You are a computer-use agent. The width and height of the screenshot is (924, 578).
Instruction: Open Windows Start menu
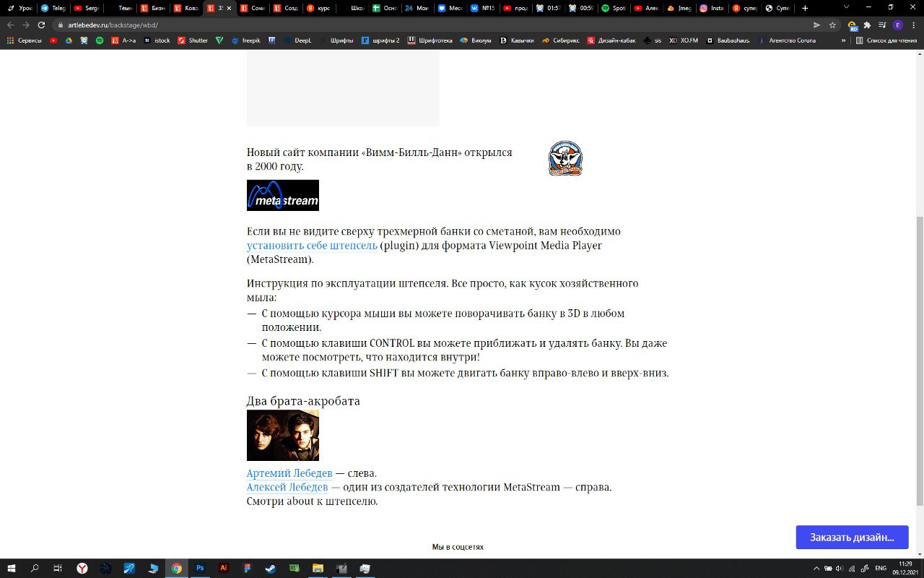point(12,569)
